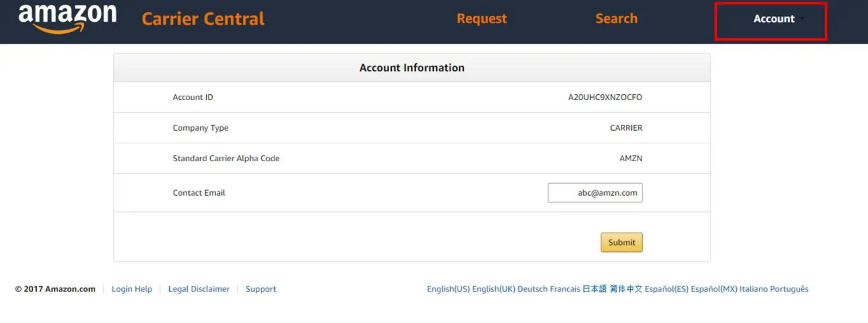This screenshot has height=323, width=868.
Task: View the Legal Disclaimer
Action: click(199, 289)
